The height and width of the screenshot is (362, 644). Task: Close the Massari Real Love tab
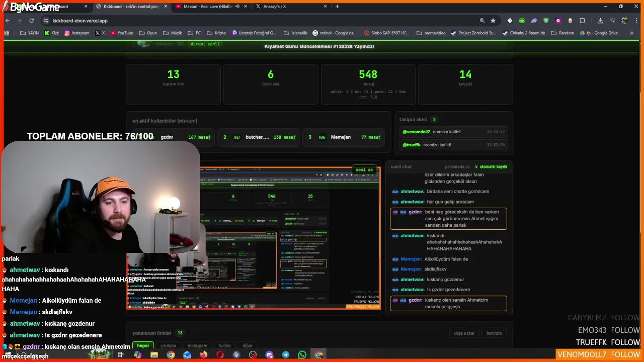245,7
